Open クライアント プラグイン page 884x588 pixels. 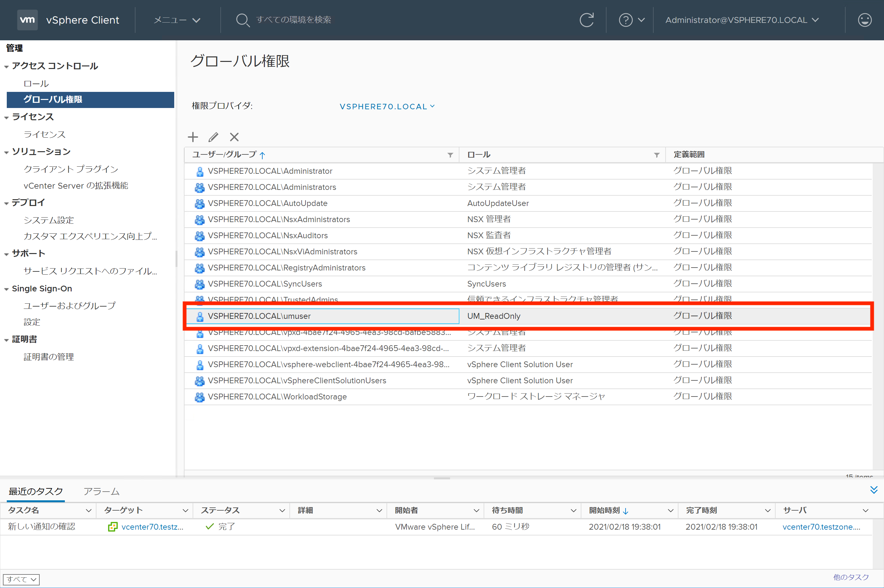click(x=71, y=169)
